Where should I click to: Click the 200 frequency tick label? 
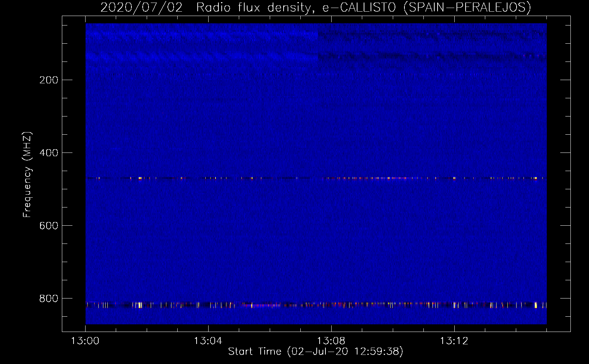pyautogui.click(x=49, y=80)
